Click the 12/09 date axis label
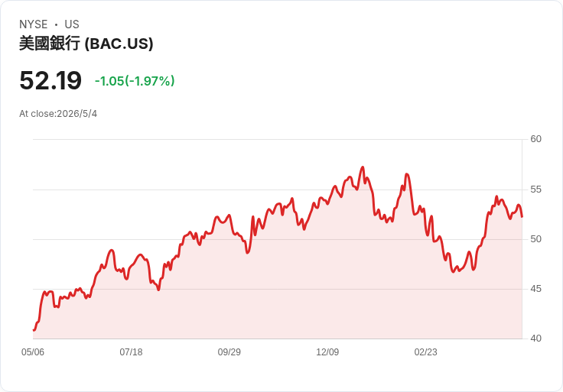The height and width of the screenshot is (392, 563). point(327,352)
